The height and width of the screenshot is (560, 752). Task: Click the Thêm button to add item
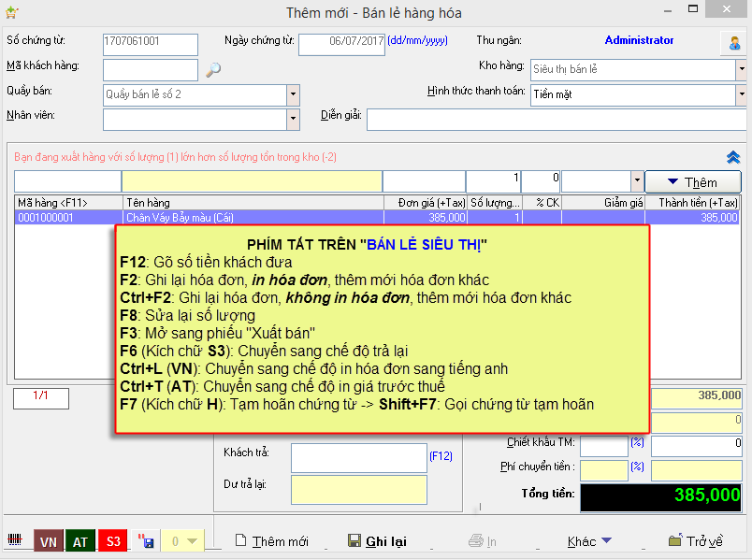point(692,181)
